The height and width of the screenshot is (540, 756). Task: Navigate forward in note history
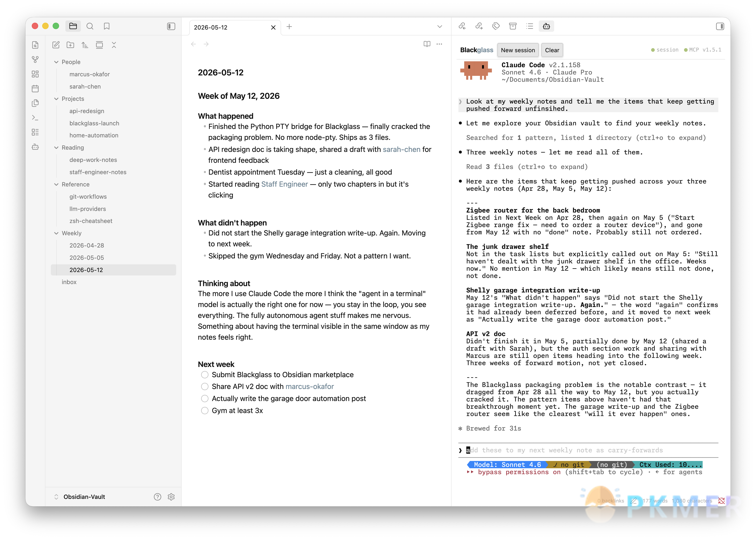pos(206,44)
